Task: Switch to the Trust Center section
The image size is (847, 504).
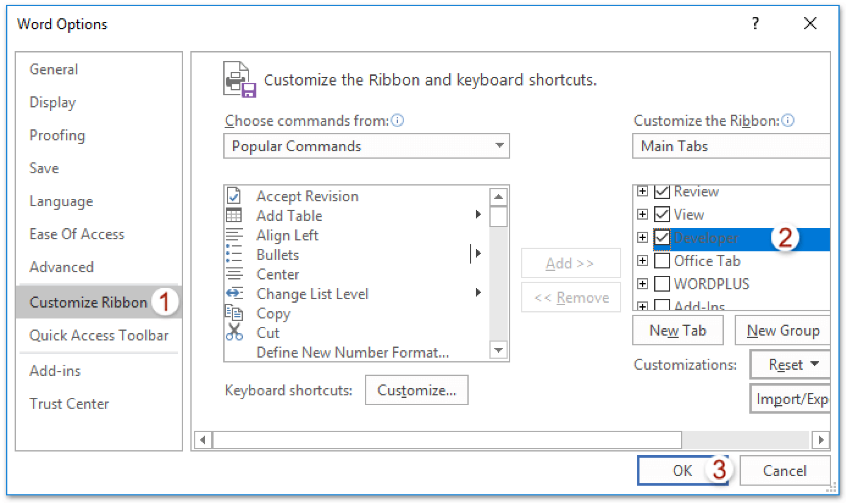Action: coord(69,404)
